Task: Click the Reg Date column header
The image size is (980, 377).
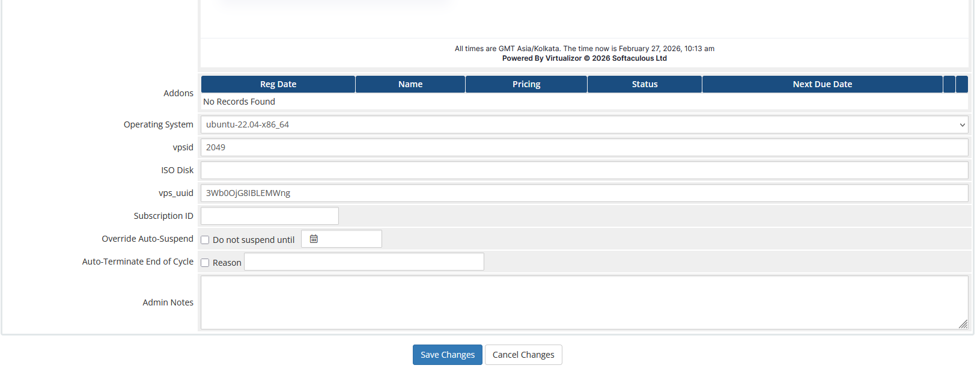Action: pyautogui.click(x=278, y=84)
